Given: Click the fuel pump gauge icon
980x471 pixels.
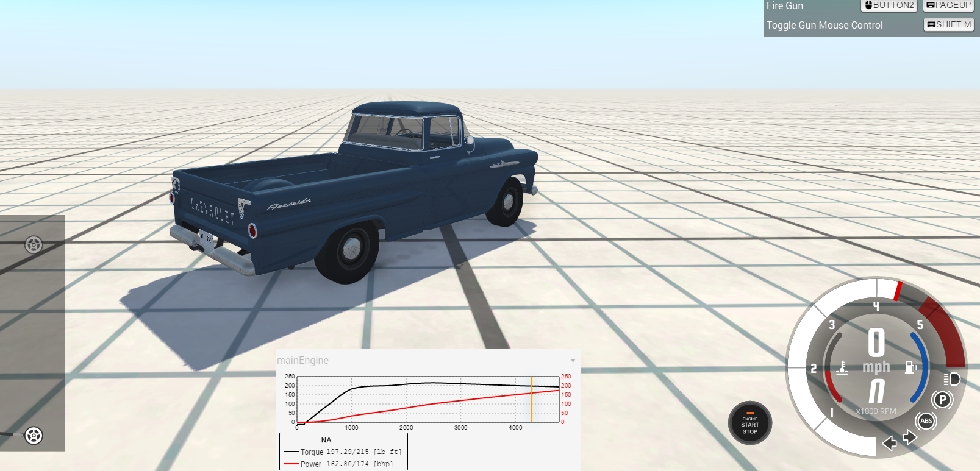Looking at the screenshot, I should (910, 366).
